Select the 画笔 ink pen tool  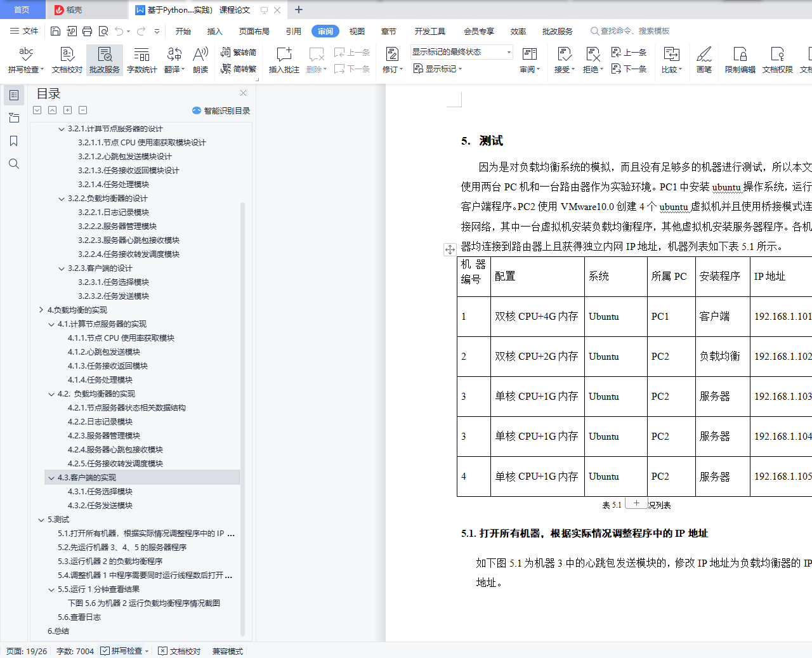point(704,60)
